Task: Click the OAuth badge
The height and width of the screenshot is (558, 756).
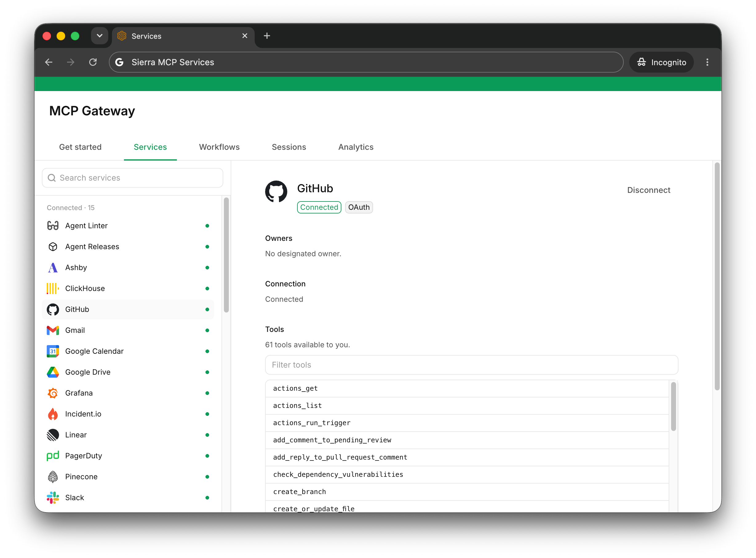Action: 359,207
